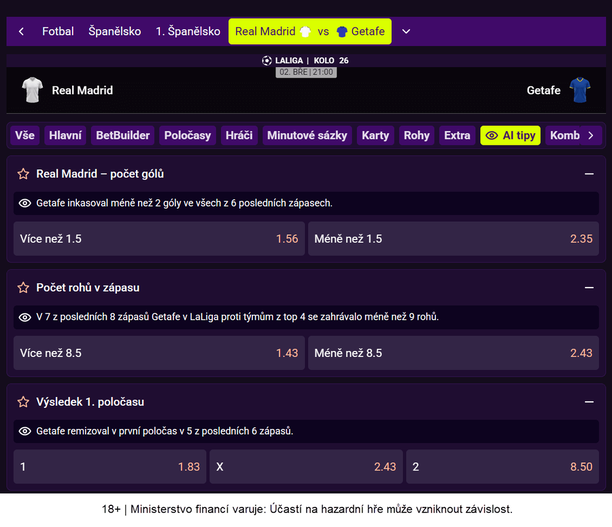Click the Getafe blue jersey icon
612x527 pixels.
[x=580, y=91]
